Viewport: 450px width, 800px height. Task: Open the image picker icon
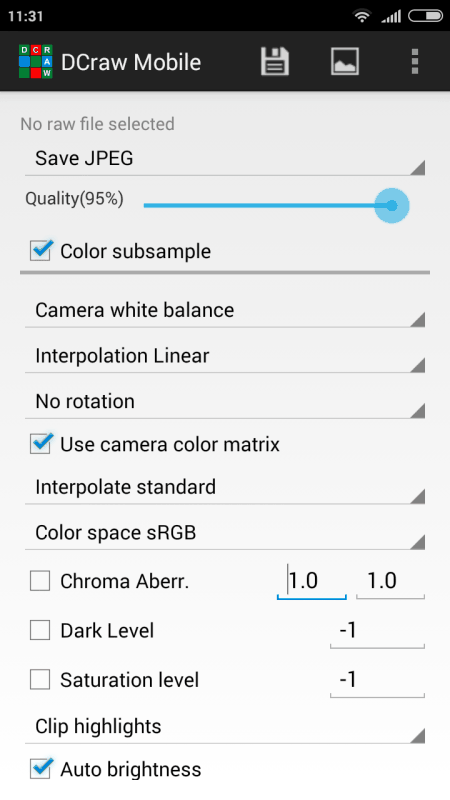(345, 62)
